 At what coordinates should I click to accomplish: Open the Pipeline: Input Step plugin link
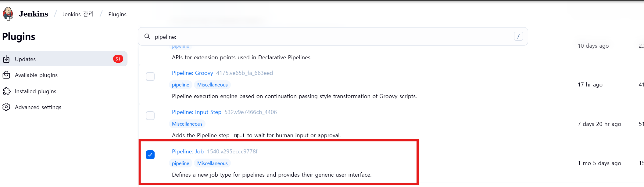[197, 112]
